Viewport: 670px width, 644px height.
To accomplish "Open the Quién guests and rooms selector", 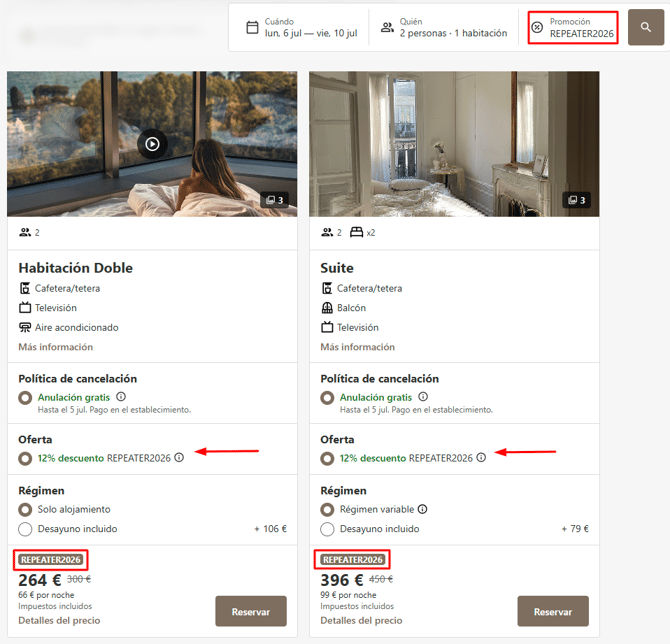I will 444,27.
